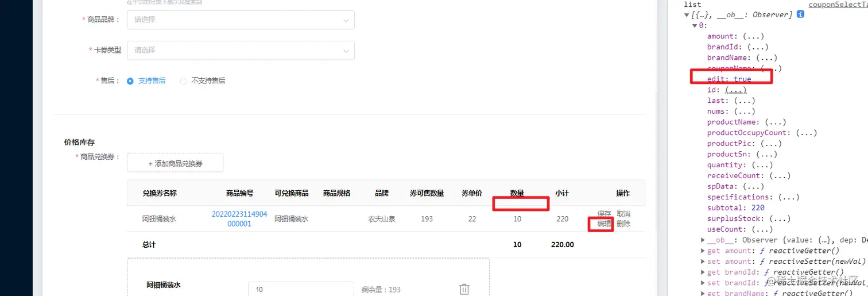Open the 卡券类型 dropdown
This screenshot has height=296, width=868.
point(241,50)
